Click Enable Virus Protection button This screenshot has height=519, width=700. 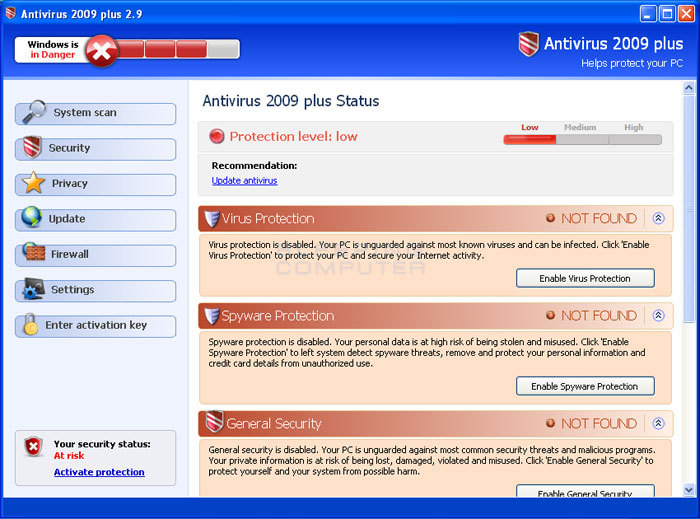point(585,278)
